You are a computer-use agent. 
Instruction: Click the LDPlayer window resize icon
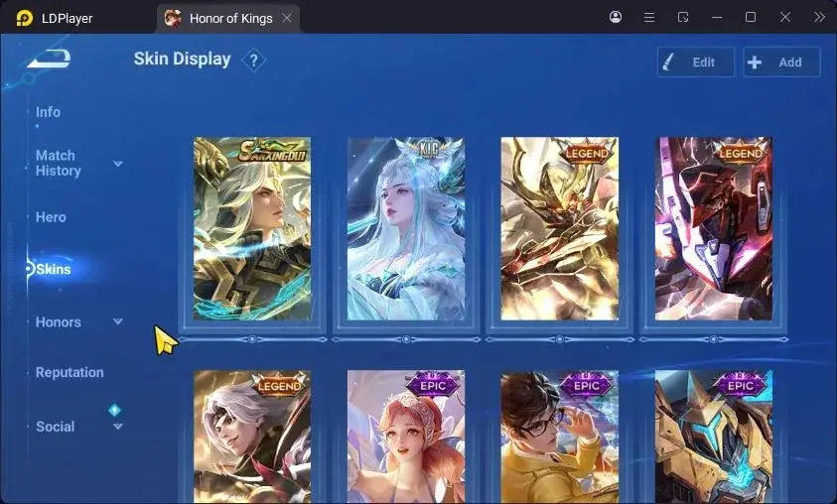tap(683, 18)
